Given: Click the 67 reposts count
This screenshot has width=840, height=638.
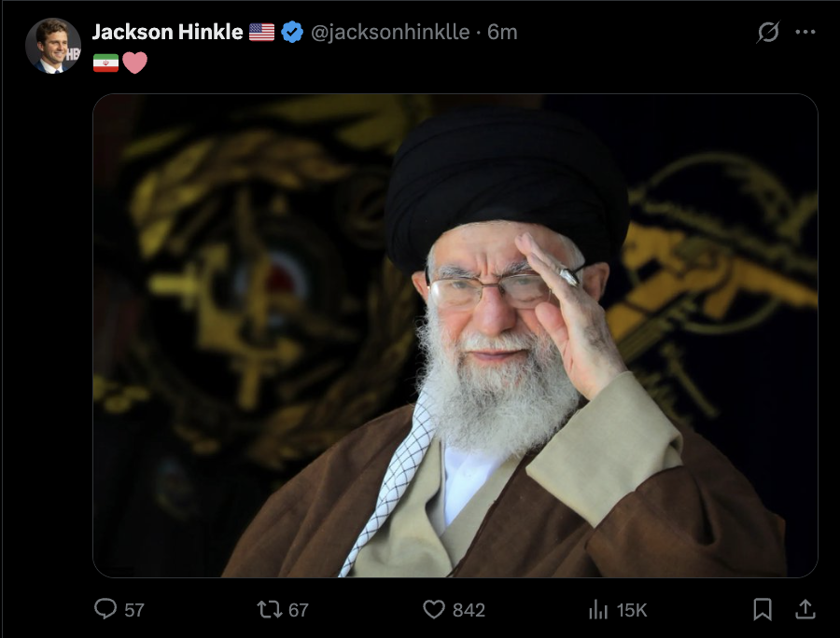Looking at the screenshot, I should 299,610.
